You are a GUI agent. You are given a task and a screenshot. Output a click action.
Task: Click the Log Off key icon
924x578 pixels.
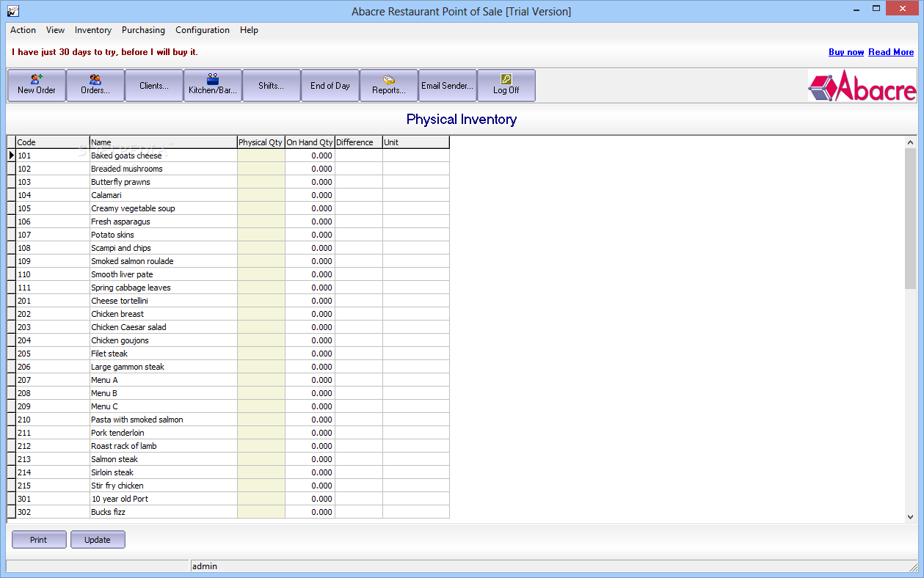(x=506, y=78)
